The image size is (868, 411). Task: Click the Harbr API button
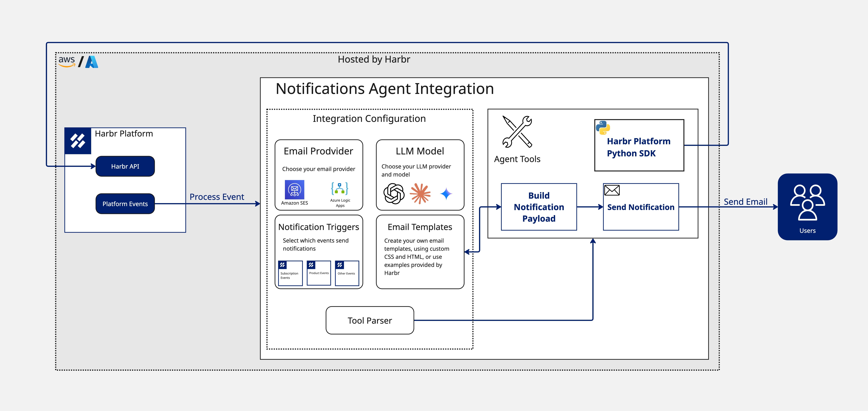click(125, 166)
